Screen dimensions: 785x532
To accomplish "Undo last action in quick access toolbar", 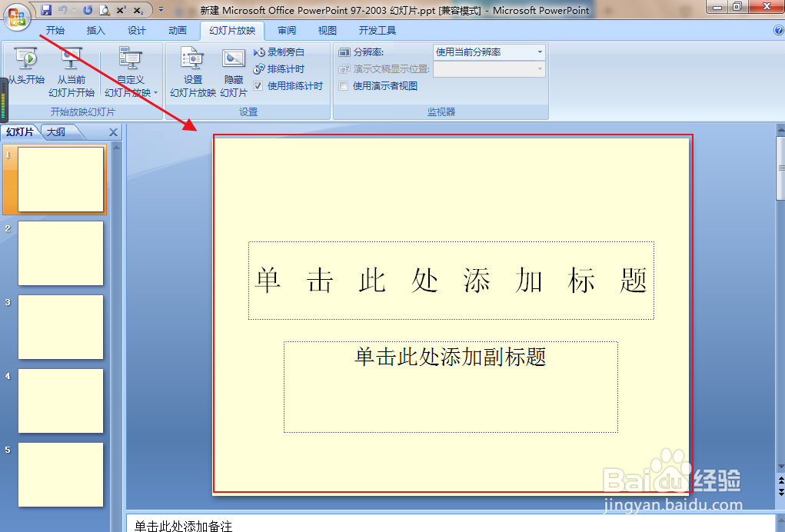I will [x=63, y=9].
